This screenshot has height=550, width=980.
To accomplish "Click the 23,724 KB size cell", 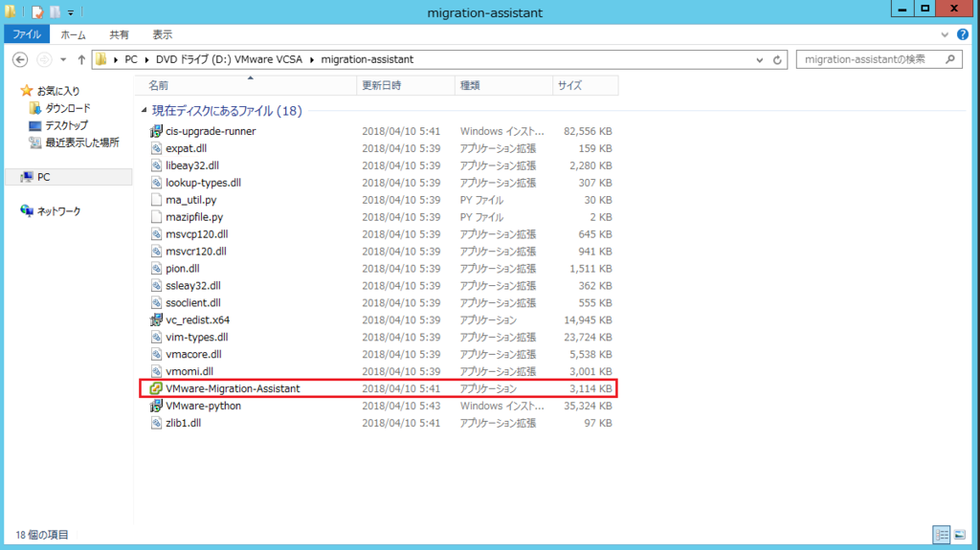I will [588, 337].
